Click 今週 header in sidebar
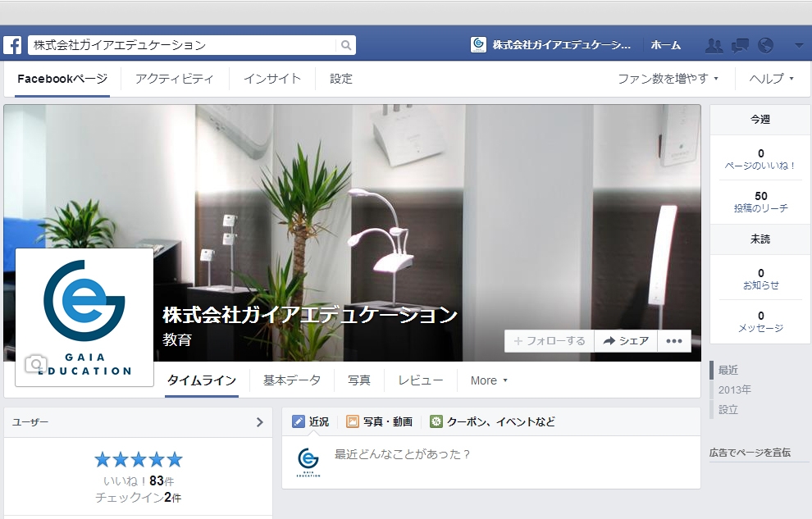This screenshot has width=812, height=519. [760, 120]
